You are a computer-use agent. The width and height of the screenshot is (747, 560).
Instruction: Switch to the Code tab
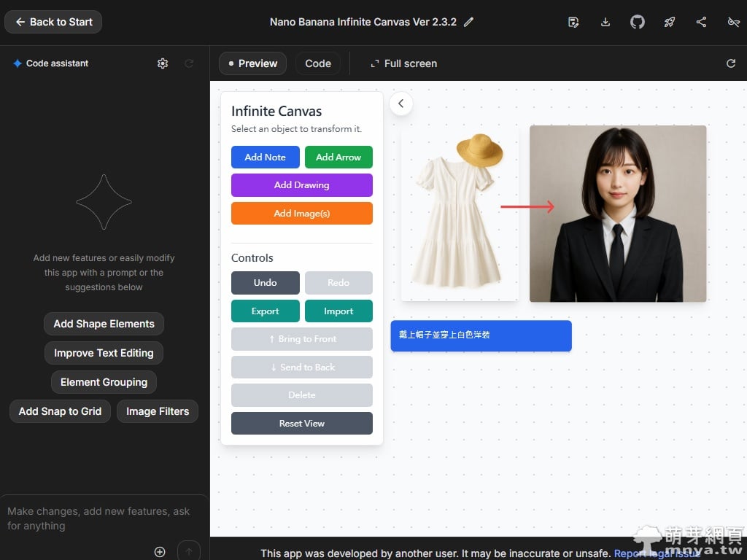pos(318,63)
